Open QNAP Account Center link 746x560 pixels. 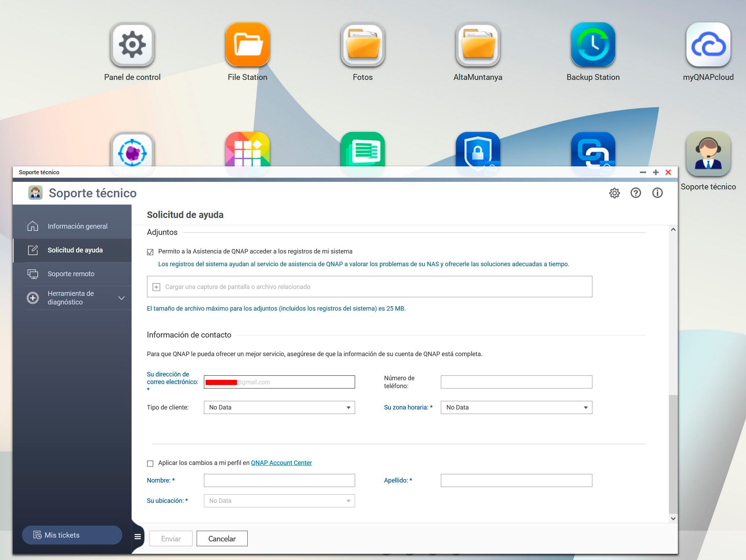[x=281, y=463]
